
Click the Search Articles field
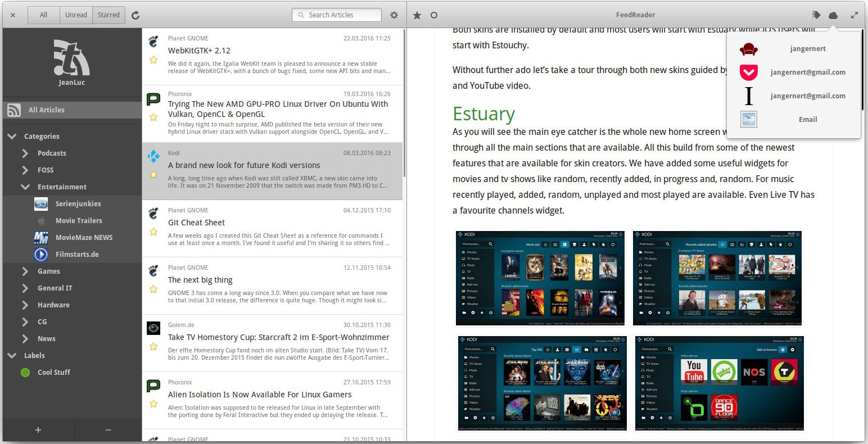pos(337,15)
